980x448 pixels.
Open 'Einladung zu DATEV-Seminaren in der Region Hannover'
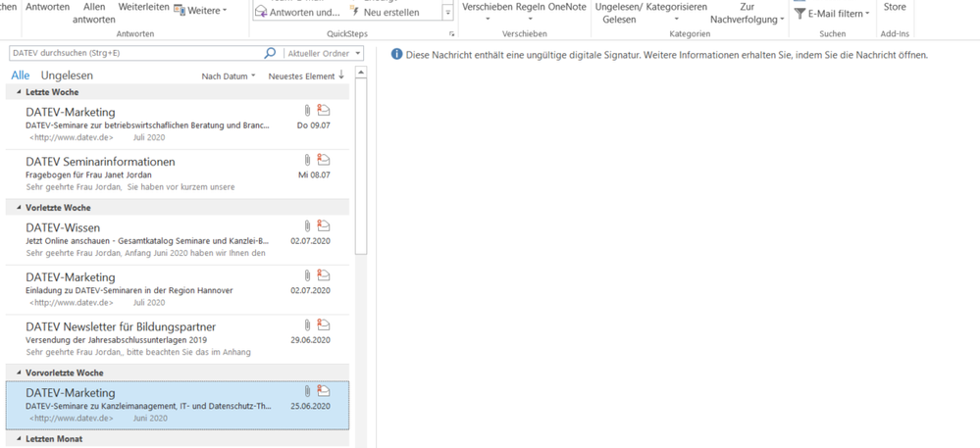tap(178, 290)
